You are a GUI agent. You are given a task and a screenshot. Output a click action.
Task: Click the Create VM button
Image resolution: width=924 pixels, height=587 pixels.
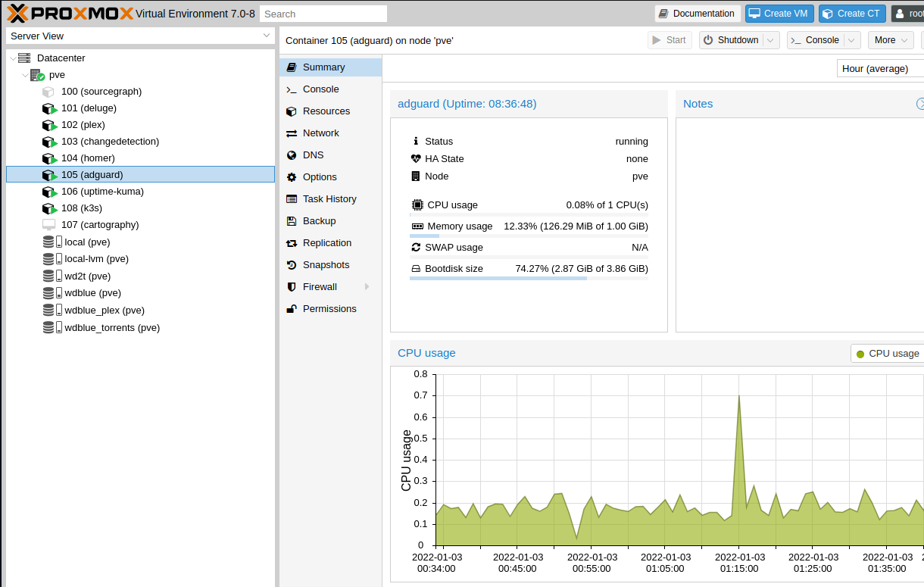[x=779, y=14]
